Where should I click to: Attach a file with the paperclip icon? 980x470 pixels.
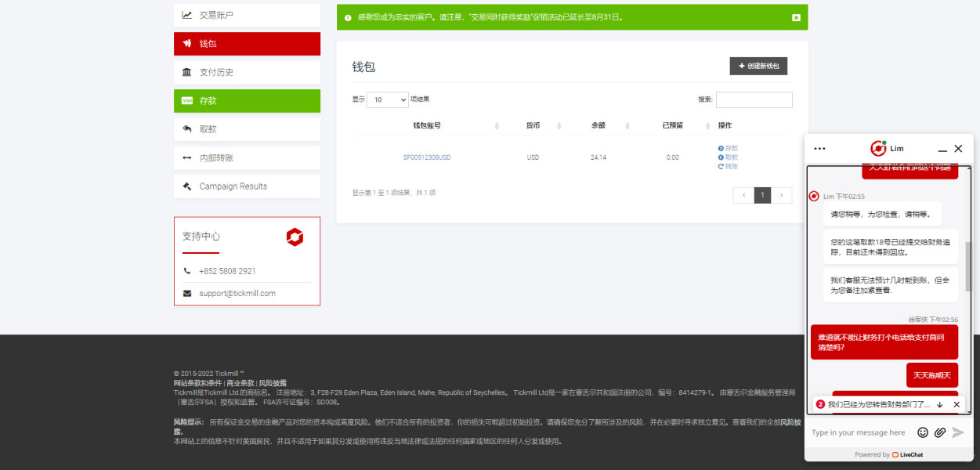pyautogui.click(x=940, y=432)
